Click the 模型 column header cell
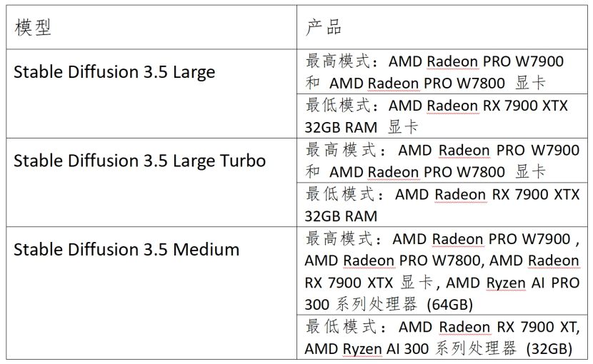This screenshot has height=364, width=593. pyautogui.click(x=151, y=27)
